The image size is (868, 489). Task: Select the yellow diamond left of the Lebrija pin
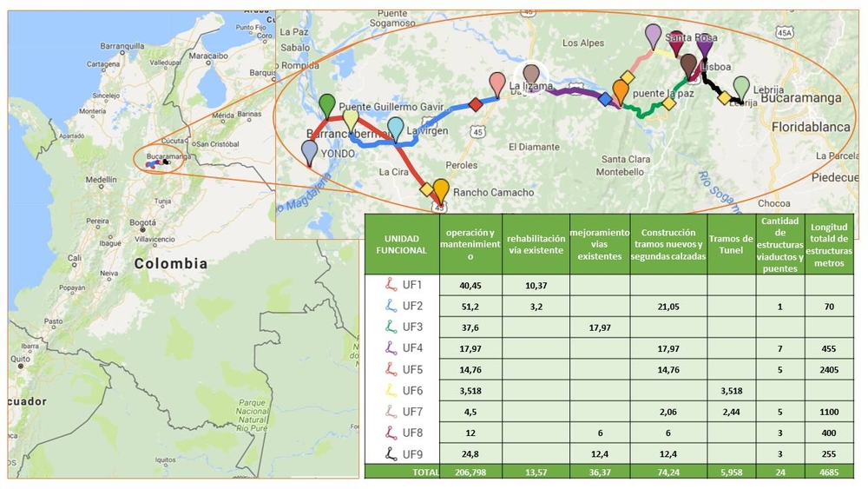724,98
